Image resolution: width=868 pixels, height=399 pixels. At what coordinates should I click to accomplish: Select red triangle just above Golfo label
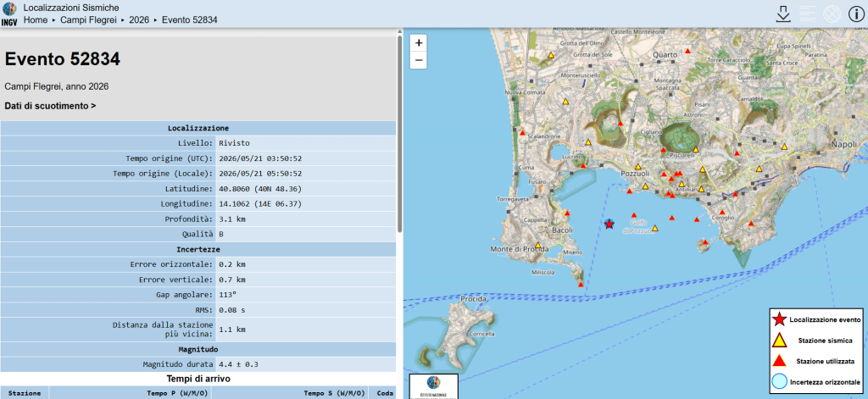[x=634, y=214]
